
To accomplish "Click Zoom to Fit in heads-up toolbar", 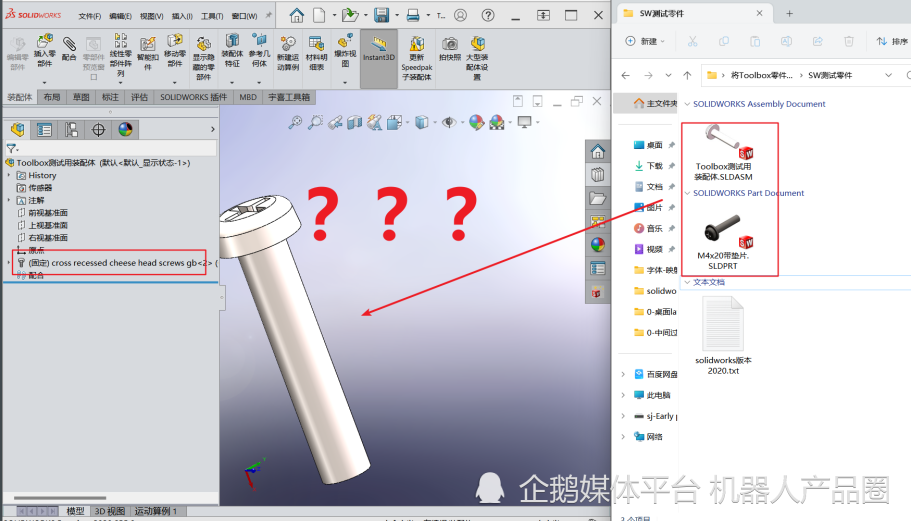I will point(295,122).
